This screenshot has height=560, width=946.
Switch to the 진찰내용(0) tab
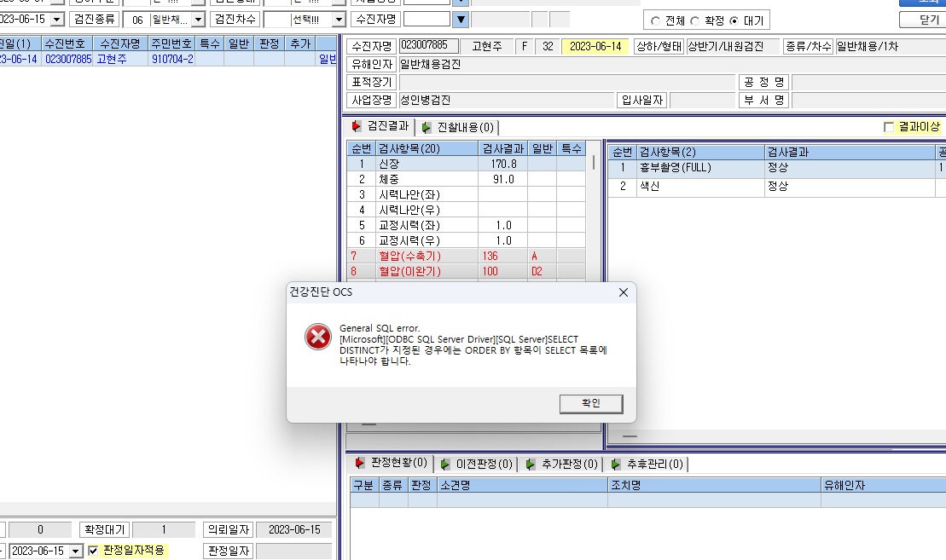coord(458,127)
